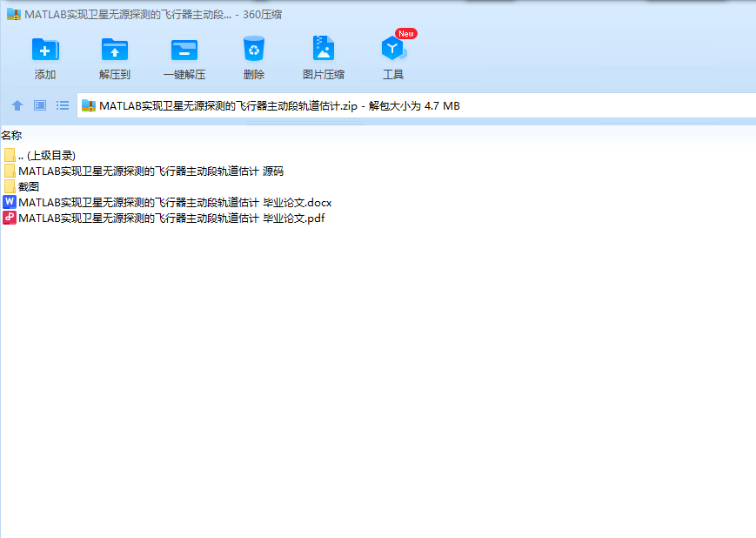Image resolution: width=756 pixels, height=538 pixels.
Task: Select the Word icon of the 毕业论文.docx file
Action: (x=10, y=202)
